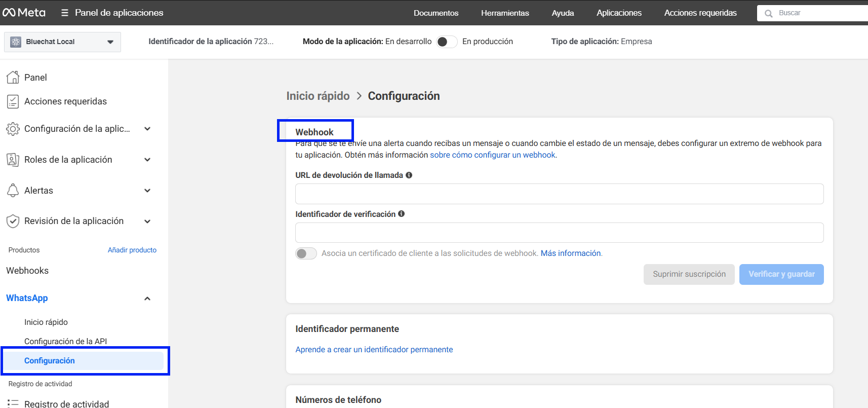Viewport: 868px width, 408px height.
Task: Collapse the WhatsApp sidebar section
Action: coord(147,299)
